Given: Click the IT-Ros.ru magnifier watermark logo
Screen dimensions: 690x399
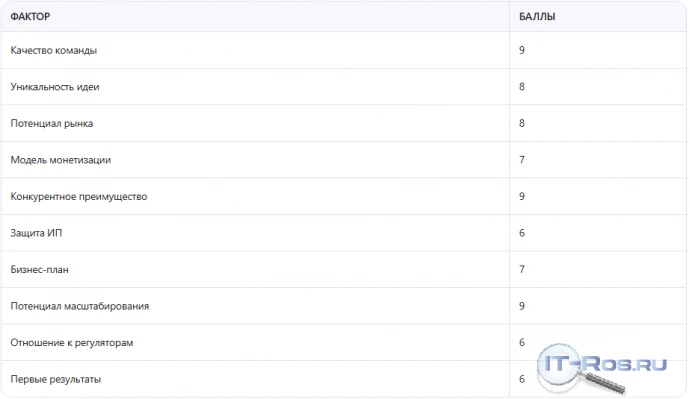Looking at the screenshot, I should (x=602, y=368).
